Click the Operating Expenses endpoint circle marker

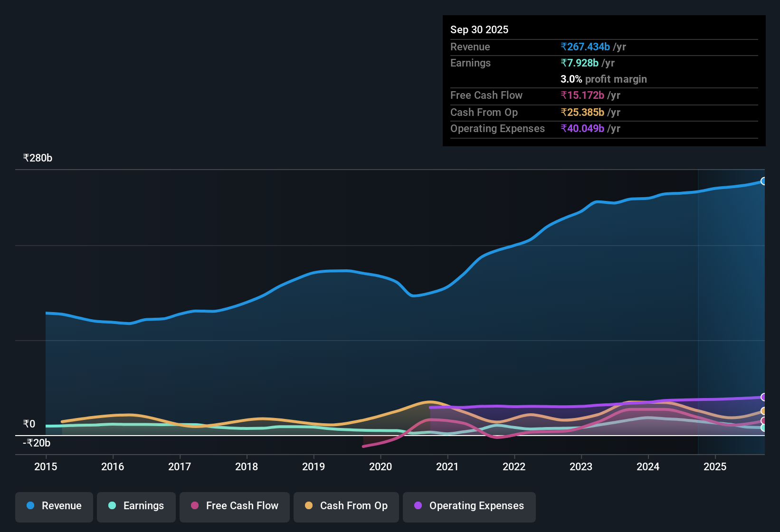[x=764, y=398]
